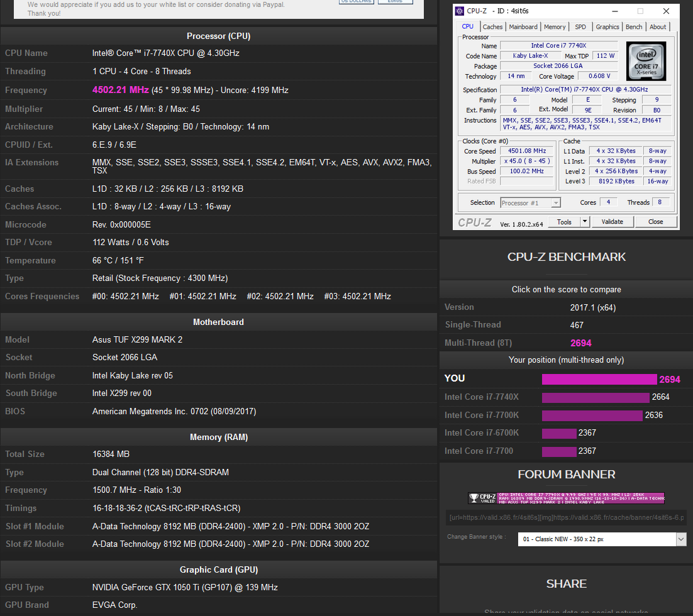This screenshot has width=693, height=616.
Task: Click 'Current: 45 / Min: 8 / Max: 45' multiplier text
Action: pyautogui.click(x=146, y=109)
